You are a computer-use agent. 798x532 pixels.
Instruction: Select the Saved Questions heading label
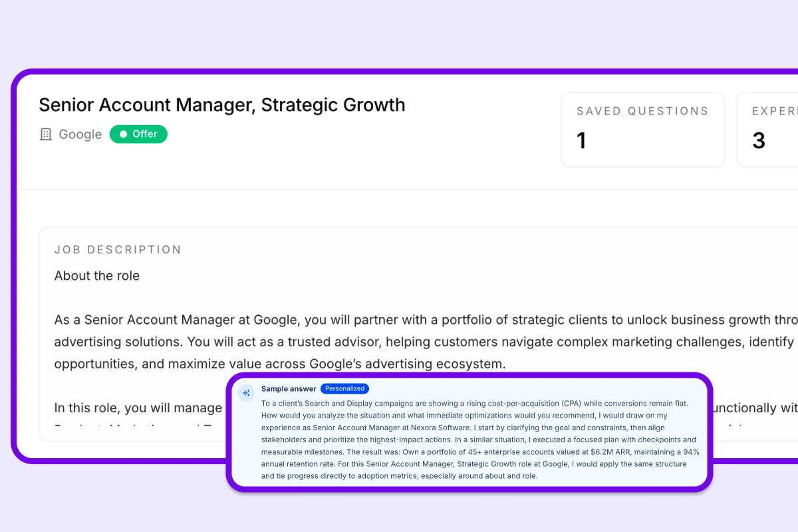click(x=642, y=111)
